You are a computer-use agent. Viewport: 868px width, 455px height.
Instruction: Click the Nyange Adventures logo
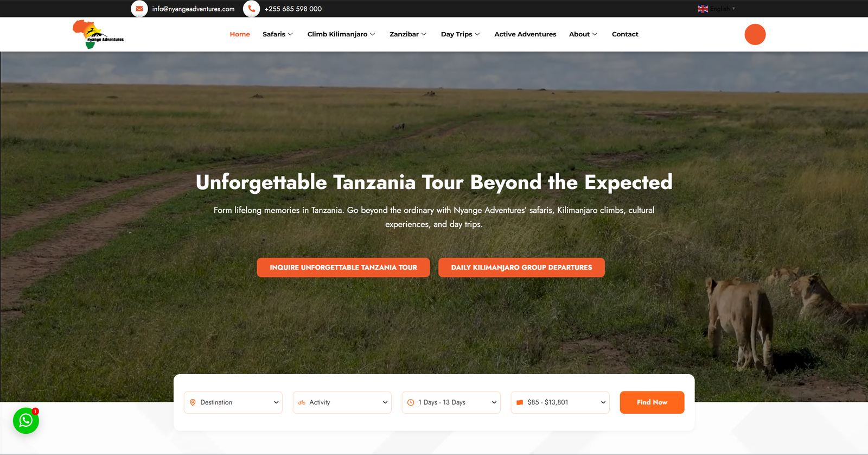pos(98,34)
